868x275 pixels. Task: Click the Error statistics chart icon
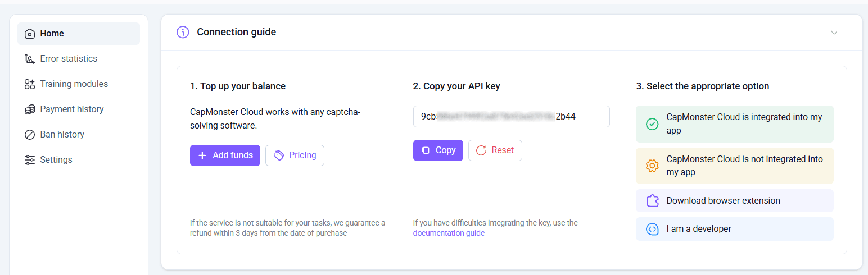[x=30, y=59]
